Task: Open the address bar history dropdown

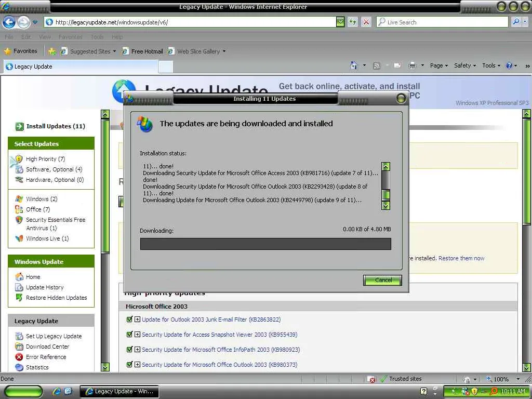Action: (340, 22)
